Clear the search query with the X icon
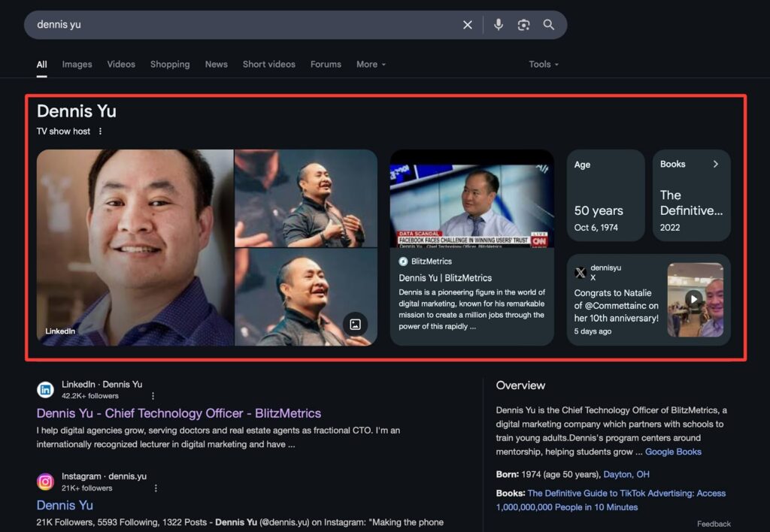The height and width of the screenshot is (532, 770). (468, 25)
